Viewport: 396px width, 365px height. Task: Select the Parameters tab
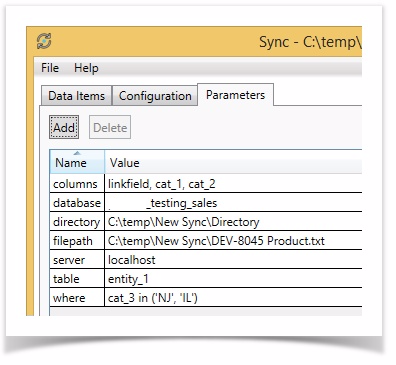tap(235, 95)
